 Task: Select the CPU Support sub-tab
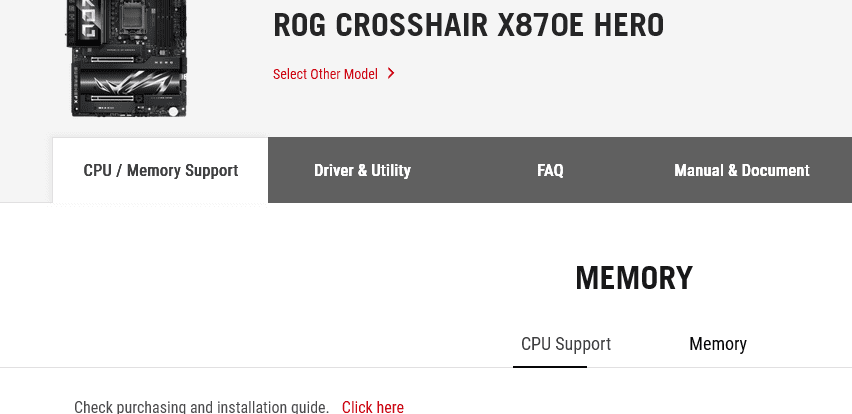coord(565,344)
